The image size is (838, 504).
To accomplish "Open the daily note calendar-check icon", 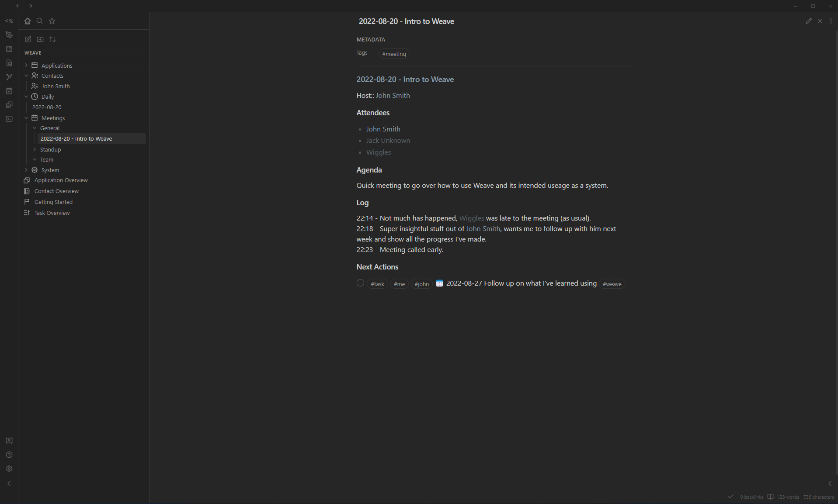I will tap(9, 91).
